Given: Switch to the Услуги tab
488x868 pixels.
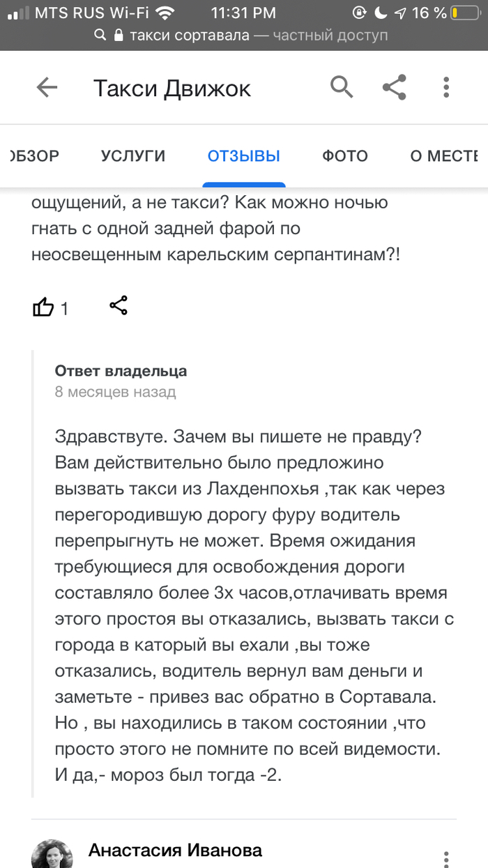Looking at the screenshot, I should pos(133,156).
